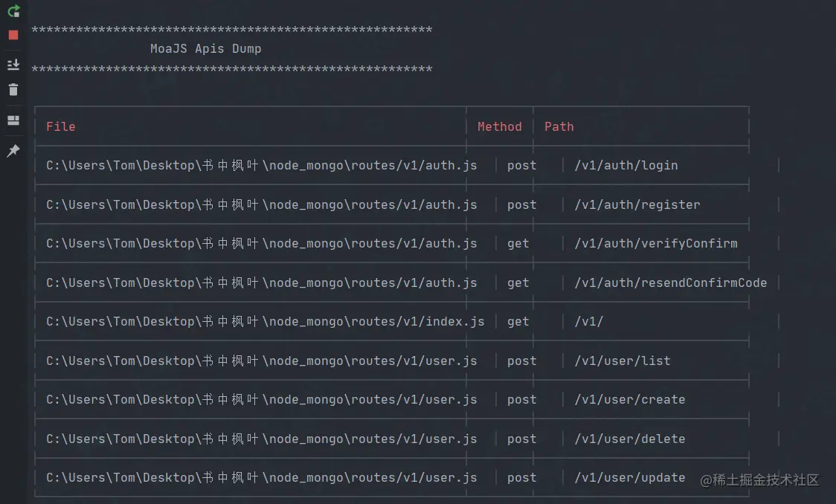Viewport: 836px width, 504px height.
Task: Click the auth.js file path in the verifyConfirm row
Action: (261, 244)
